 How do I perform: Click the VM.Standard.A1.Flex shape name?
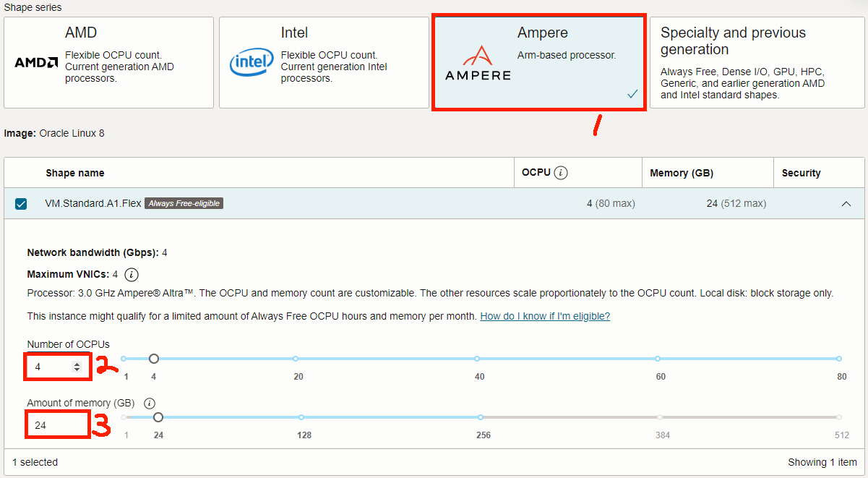[x=93, y=203]
